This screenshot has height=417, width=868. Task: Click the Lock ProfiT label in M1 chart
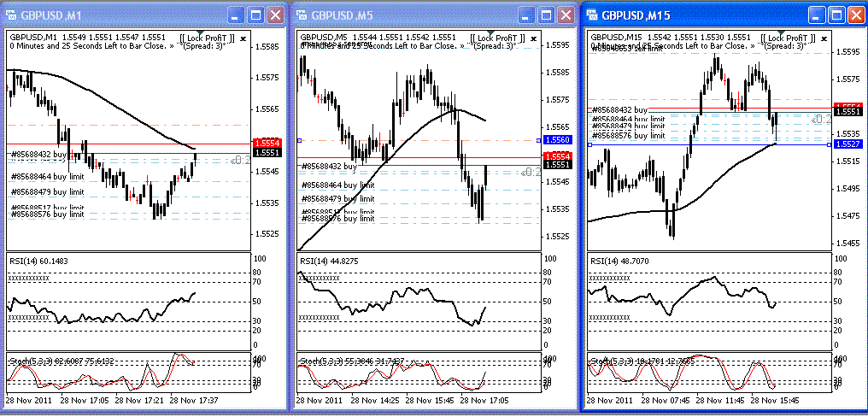tap(207, 38)
